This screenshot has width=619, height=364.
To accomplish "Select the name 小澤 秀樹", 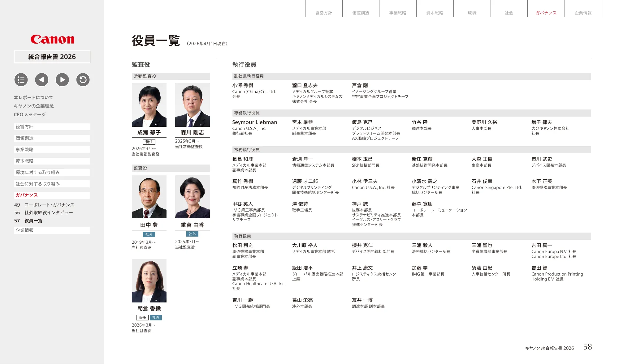I will coord(243,85).
